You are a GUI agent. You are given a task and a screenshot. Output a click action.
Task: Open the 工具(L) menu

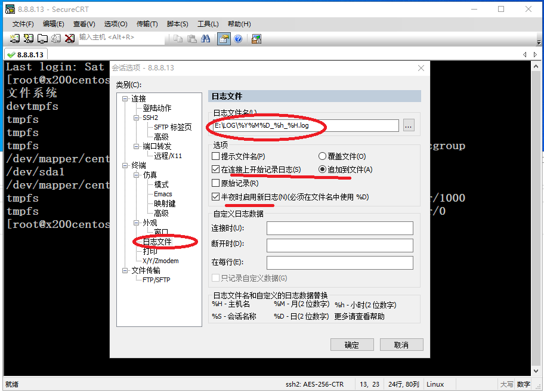tap(208, 24)
